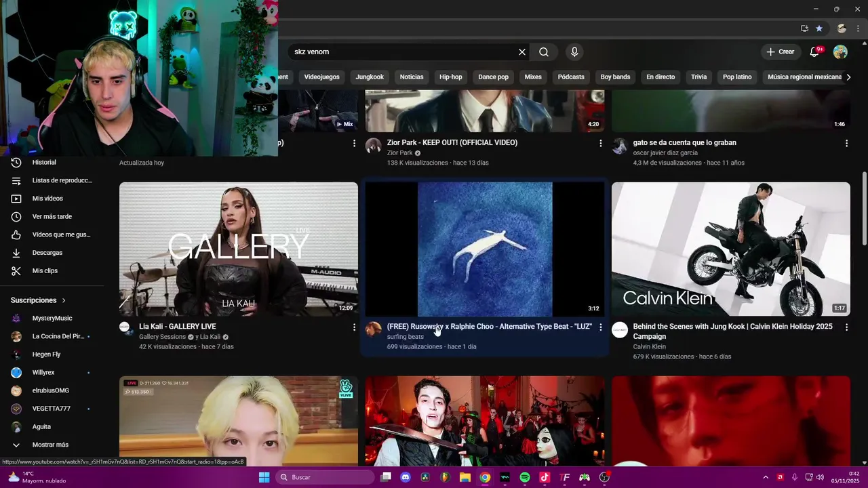Show more filter chips with the right arrow

848,77
